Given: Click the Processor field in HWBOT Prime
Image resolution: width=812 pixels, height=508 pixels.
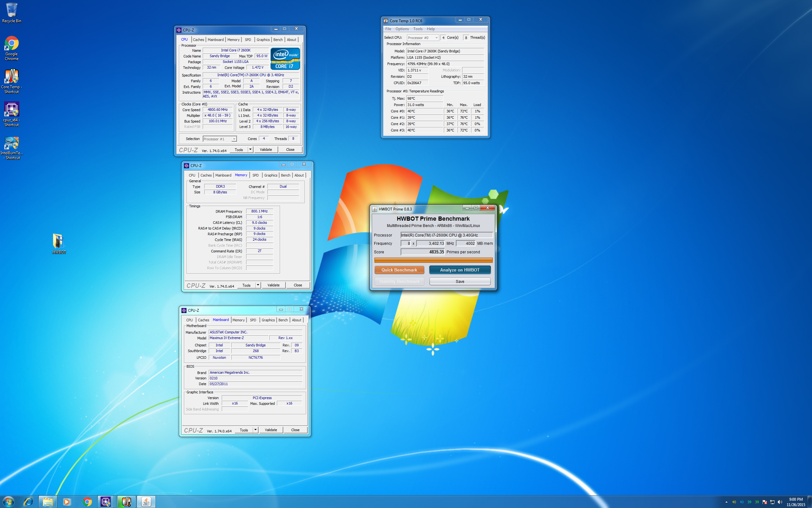Looking at the screenshot, I should point(447,235).
